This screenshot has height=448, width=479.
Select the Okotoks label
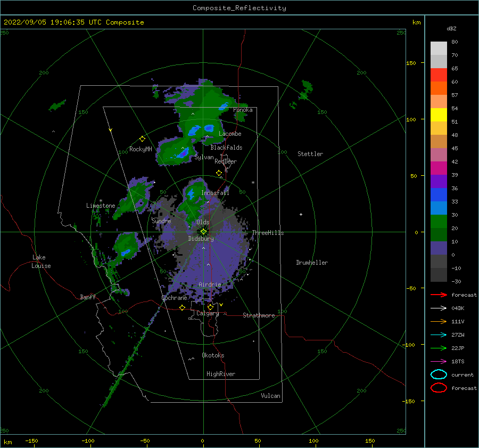213,355
